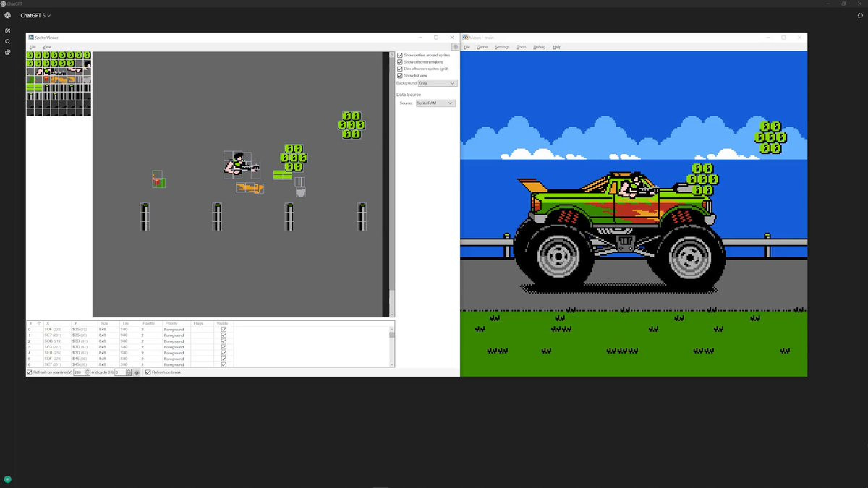Open View menu in Sprite Viewer
The height and width of the screenshot is (488, 868).
[x=47, y=47]
